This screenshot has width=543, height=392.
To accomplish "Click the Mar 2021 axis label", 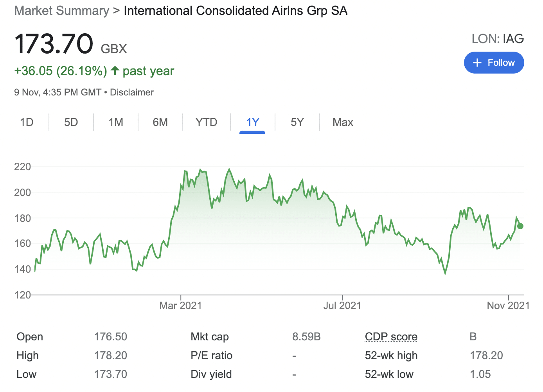I will tap(180, 306).
